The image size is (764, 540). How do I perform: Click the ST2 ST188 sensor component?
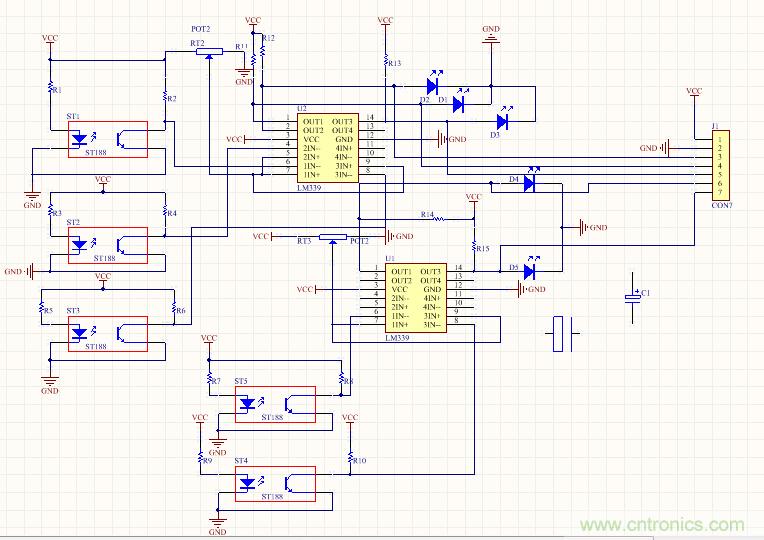click(107, 242)
